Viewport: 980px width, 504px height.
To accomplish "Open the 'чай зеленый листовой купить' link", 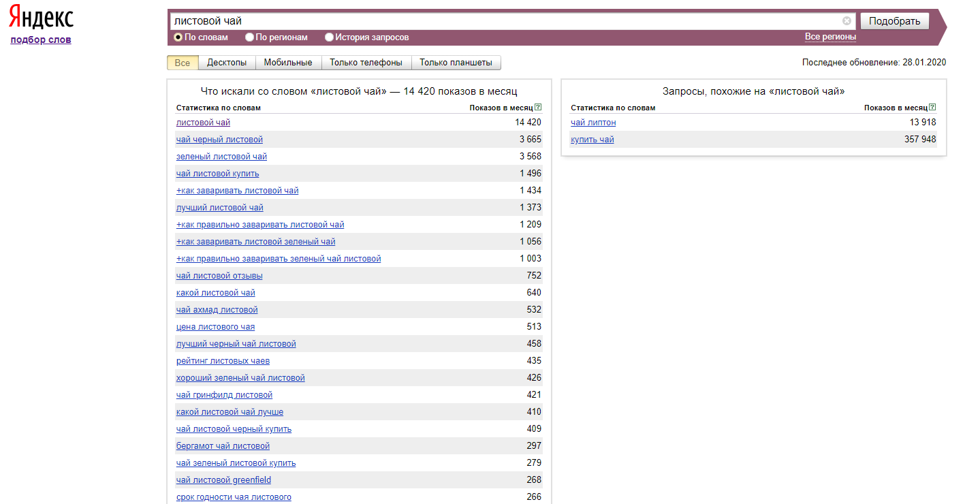I will tap(236, 463).
